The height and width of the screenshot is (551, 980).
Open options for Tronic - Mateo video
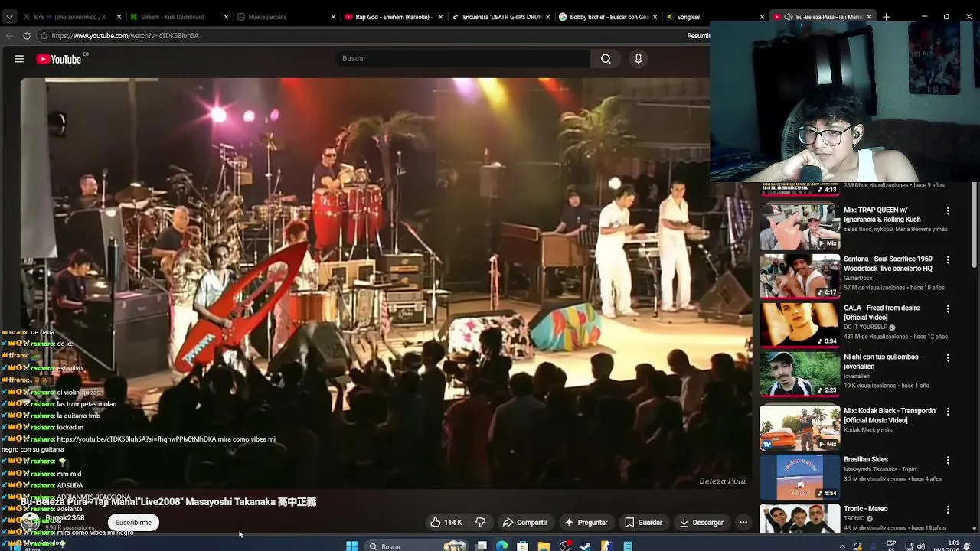click(x=948, y=510)
